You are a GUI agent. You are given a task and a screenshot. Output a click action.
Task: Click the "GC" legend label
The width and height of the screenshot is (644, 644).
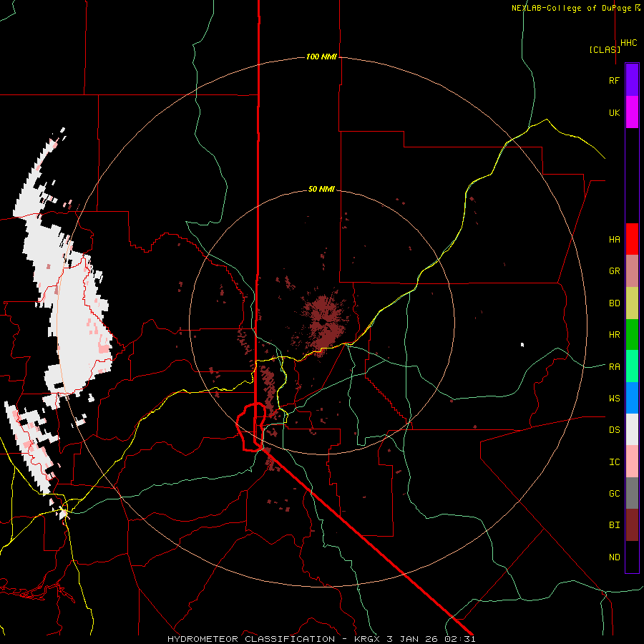pos(614,494)
